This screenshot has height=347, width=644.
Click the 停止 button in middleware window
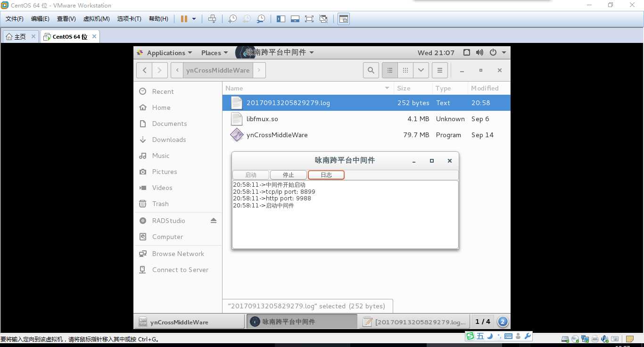(288, 175)
